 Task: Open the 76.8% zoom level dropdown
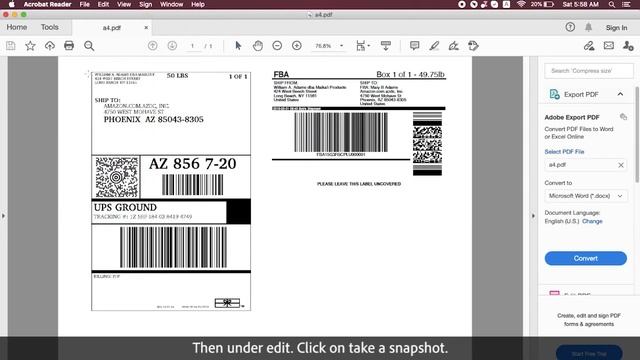(329, 46)
